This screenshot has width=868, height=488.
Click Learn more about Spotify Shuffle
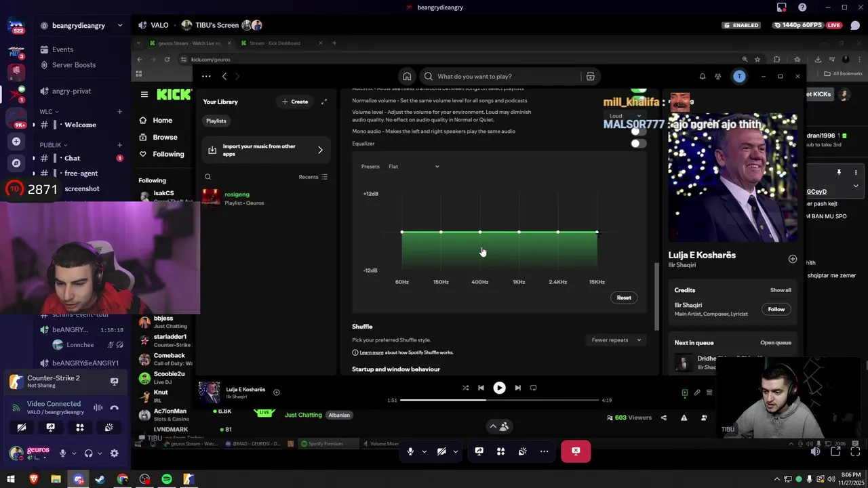click(x=372, y=352)
